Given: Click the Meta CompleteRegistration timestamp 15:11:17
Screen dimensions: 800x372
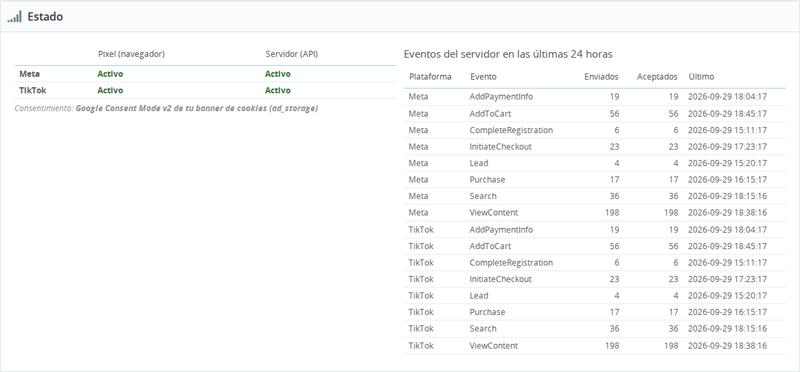Looking at the screenshot, I should [x=728, y=130].
